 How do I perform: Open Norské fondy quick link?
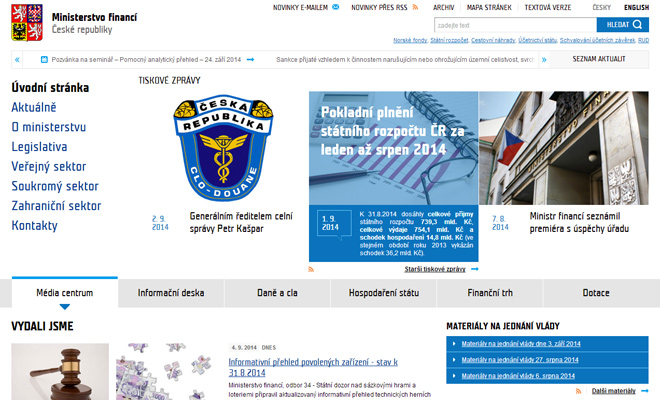pos(410,40)
